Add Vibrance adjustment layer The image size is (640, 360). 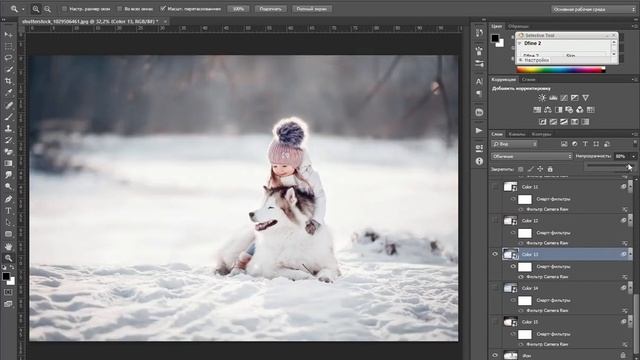click(x=585, y=98)
